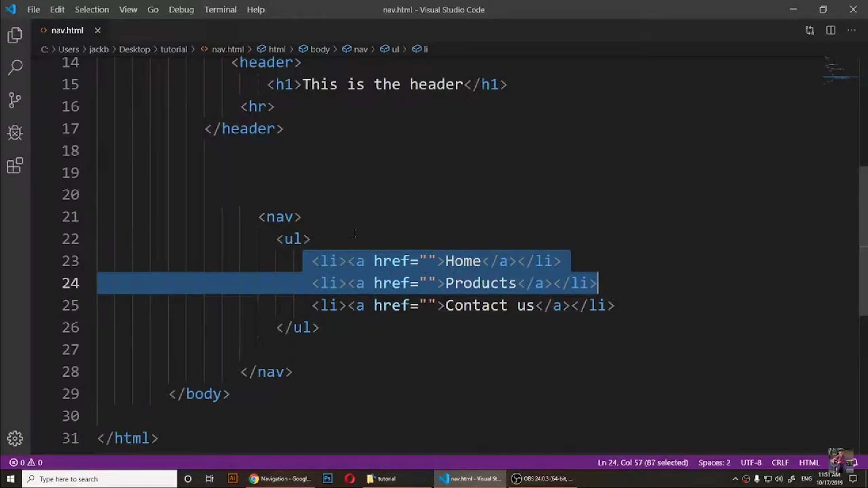Open the Terminal menu

pyautogui.click(x=220, y=9)
